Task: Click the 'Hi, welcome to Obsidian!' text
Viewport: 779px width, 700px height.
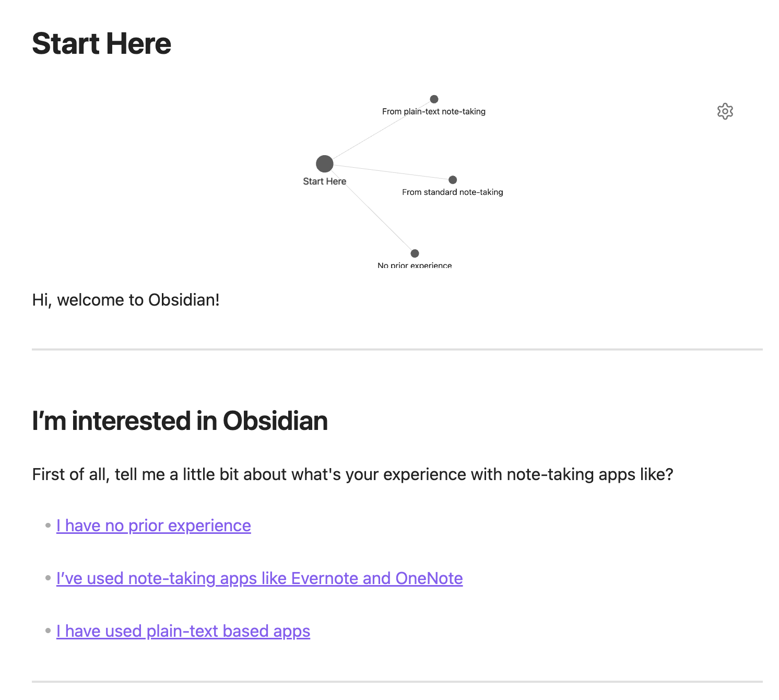Action: 126,300
